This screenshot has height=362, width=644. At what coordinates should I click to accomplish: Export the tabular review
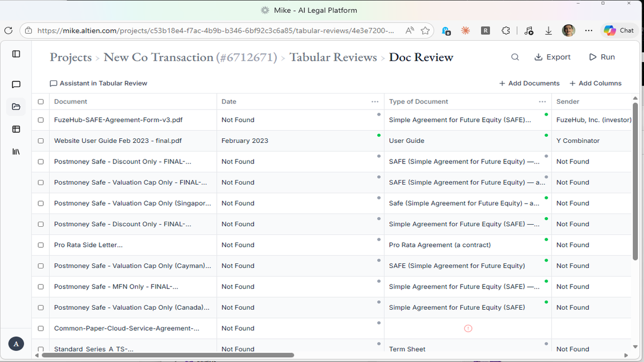(x=552, y=57)
